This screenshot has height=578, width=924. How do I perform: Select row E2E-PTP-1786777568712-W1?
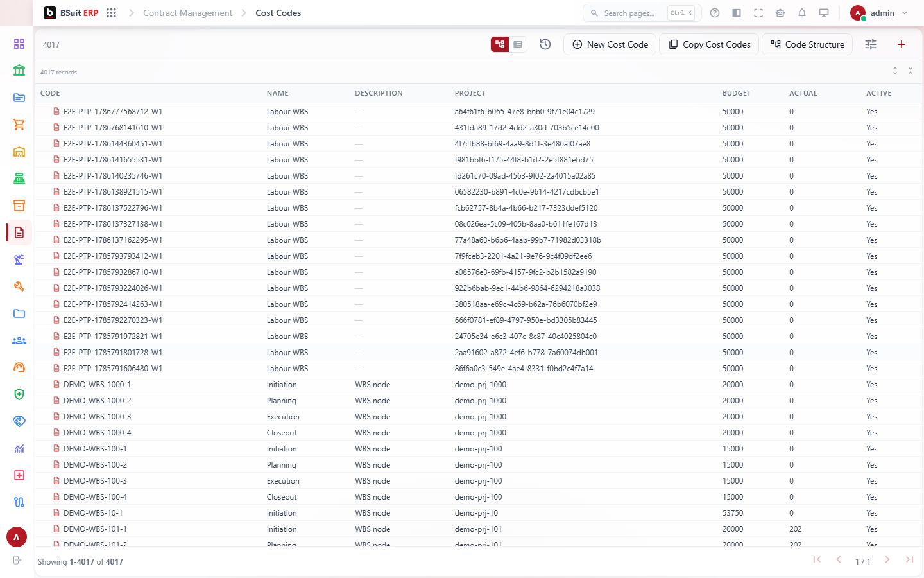point(478,111)
